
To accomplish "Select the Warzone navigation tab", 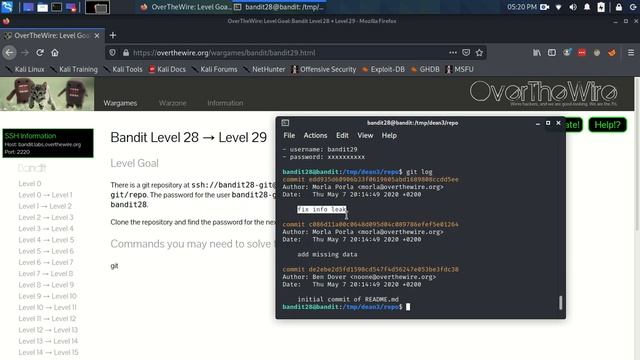I will [x=172, y=103].
